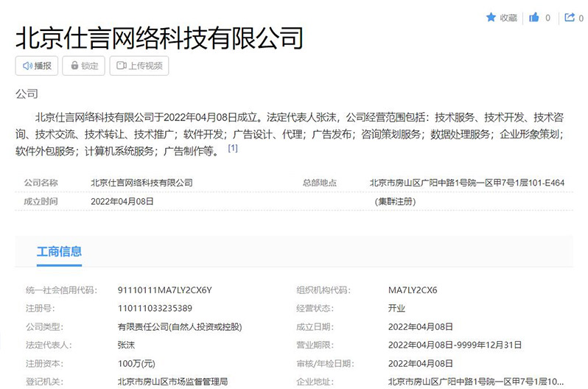
Task: Click the 有限责任公司 company type value
Action: pyautogui.click(x=180, y=326)
